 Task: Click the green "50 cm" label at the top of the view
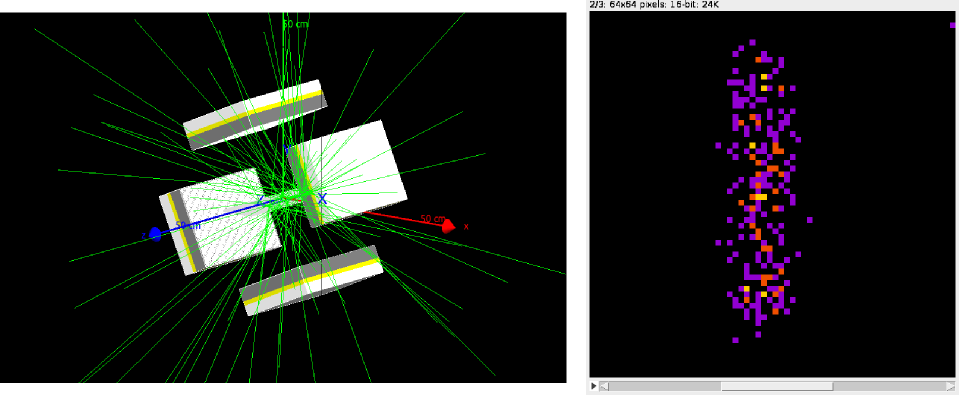295,24
